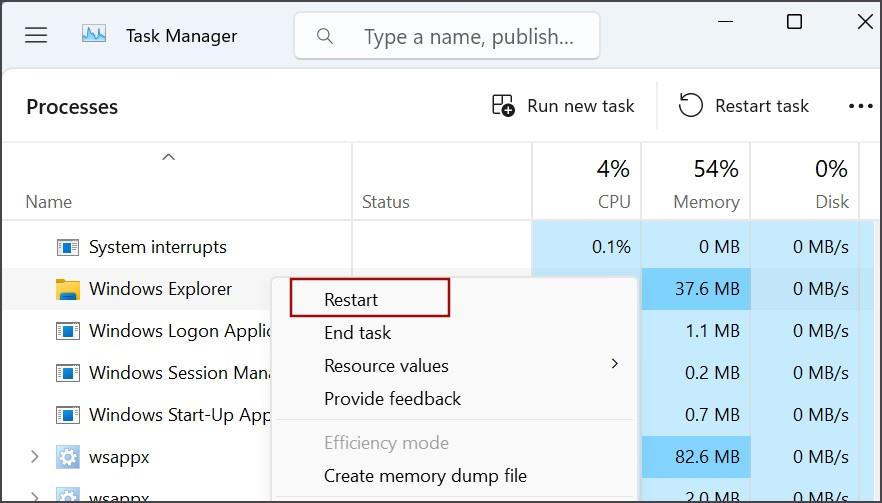Open the hamburger navigation menu
Viewport: 882px width, 503px height.
click(36, 35)
